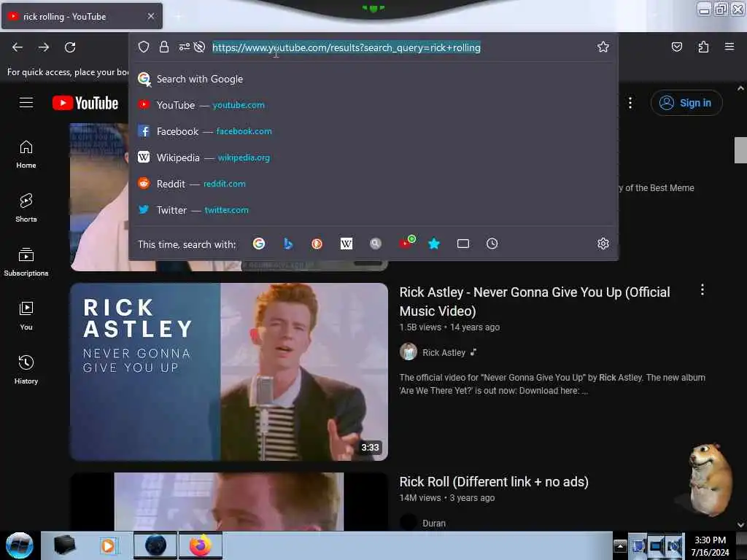Viewport: 747px width, 560px height.
Task: Click the Sign in button
Action: point(686,103)
